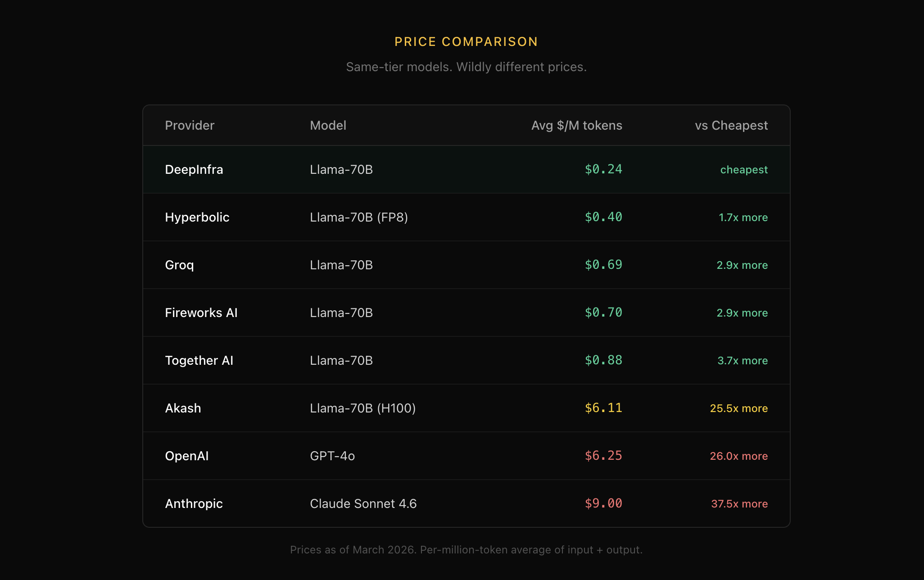Click the Avg $/M tokens header
This screenshot has width=924, height=580.
(x=576, y=126)
